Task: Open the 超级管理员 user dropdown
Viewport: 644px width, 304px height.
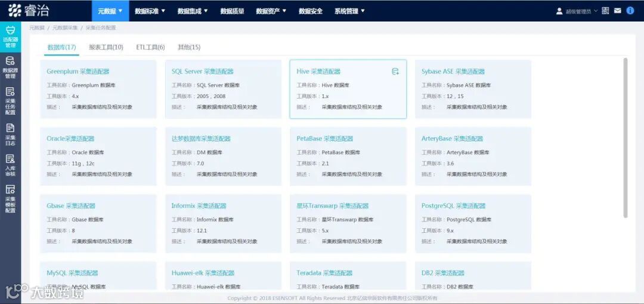Action: coord(581,11)
